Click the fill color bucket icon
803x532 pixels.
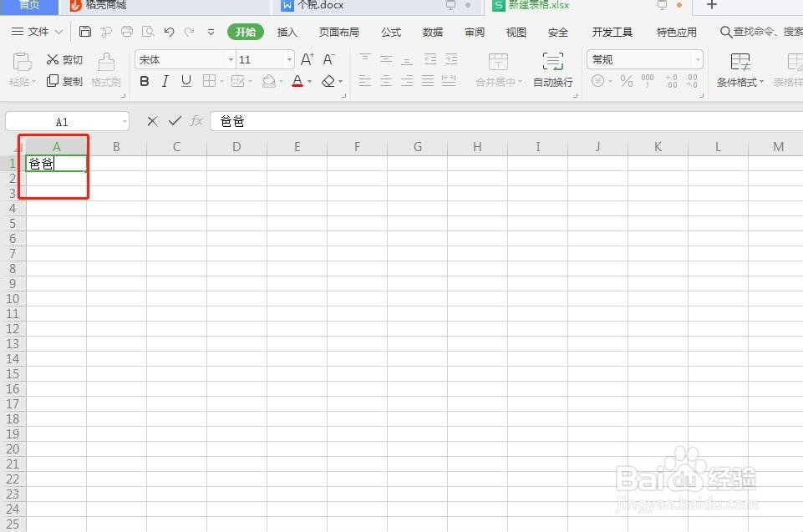pos(269,81)
